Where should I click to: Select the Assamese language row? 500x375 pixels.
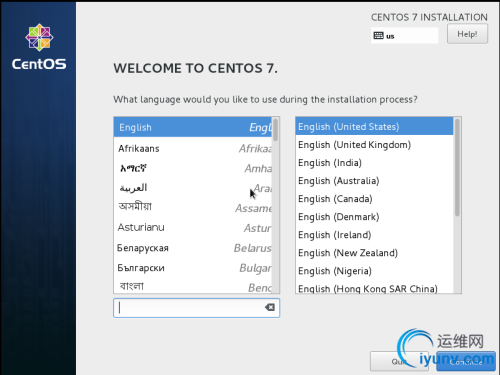[193, 208]
